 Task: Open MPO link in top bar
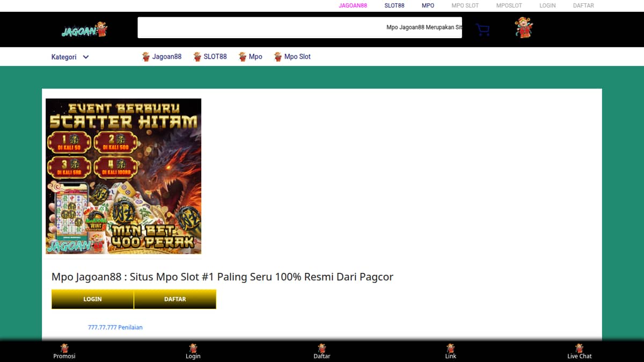428,5
